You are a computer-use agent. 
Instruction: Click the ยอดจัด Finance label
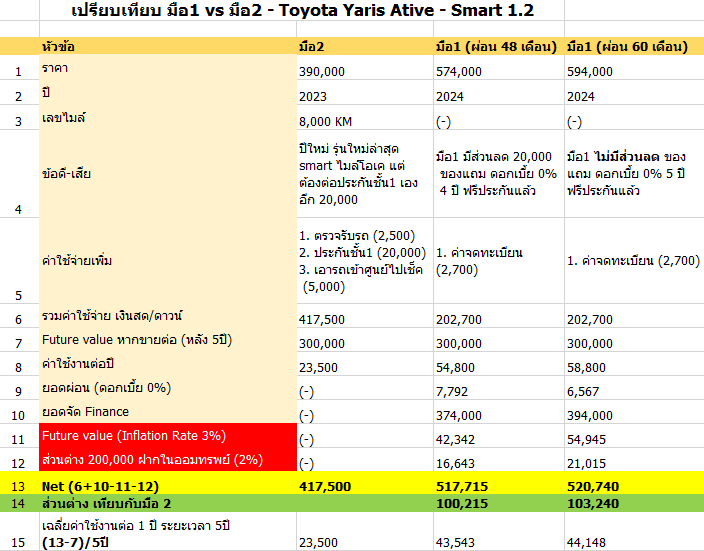tap(168, 412)
